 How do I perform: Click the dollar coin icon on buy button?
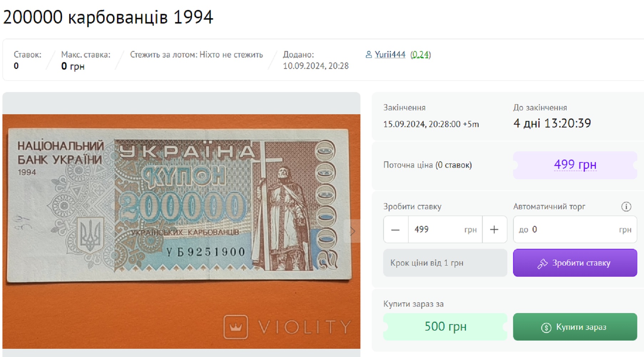[x=546, y=327]
